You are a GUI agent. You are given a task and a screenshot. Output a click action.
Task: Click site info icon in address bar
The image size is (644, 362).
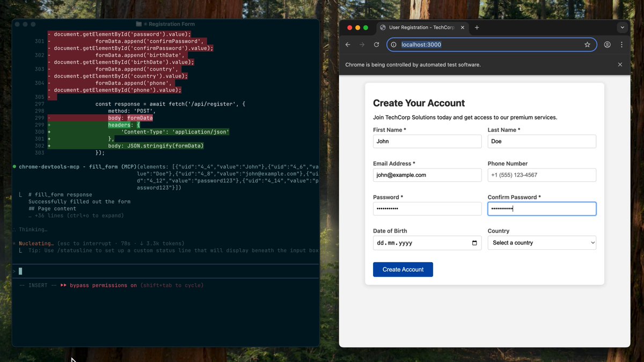(393, 45)
